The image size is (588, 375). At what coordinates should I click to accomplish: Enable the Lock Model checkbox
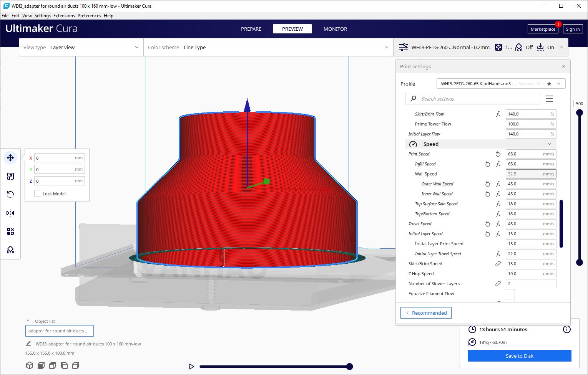tap(37, 193)
